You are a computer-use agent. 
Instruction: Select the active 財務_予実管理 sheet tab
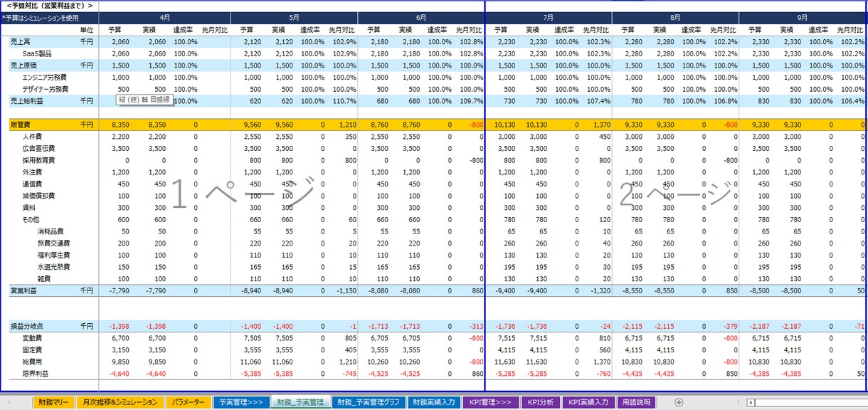300,402
